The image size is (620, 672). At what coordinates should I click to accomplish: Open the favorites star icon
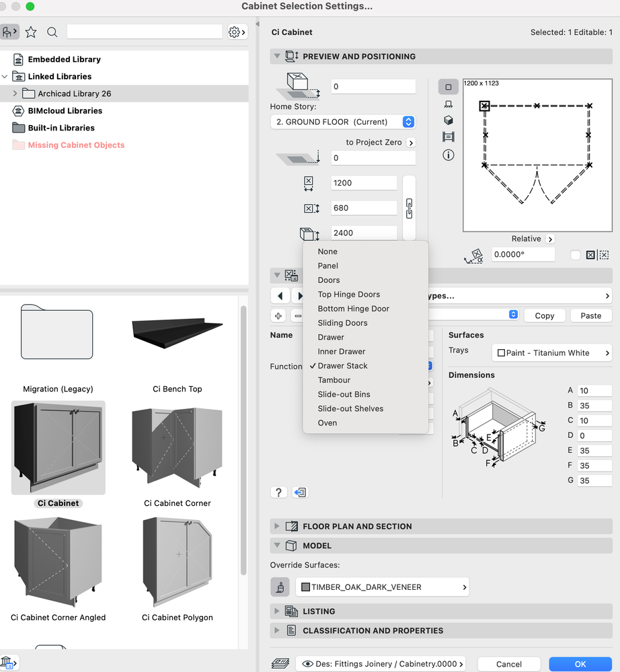[x=31, y=32]
